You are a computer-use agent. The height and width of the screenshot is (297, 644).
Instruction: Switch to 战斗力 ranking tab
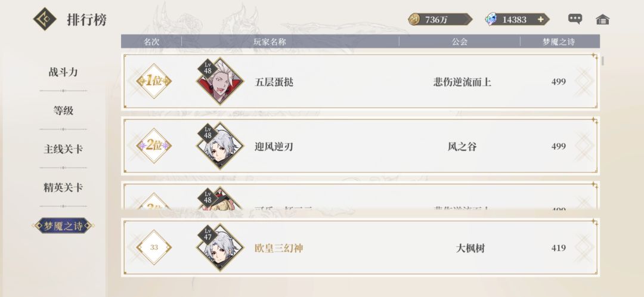click(63, 72)
